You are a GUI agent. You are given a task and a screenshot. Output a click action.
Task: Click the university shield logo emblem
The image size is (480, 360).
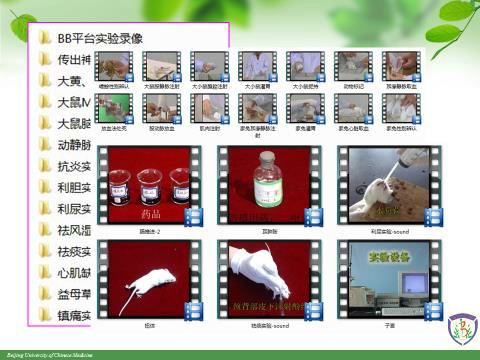[x=462, y=329]
